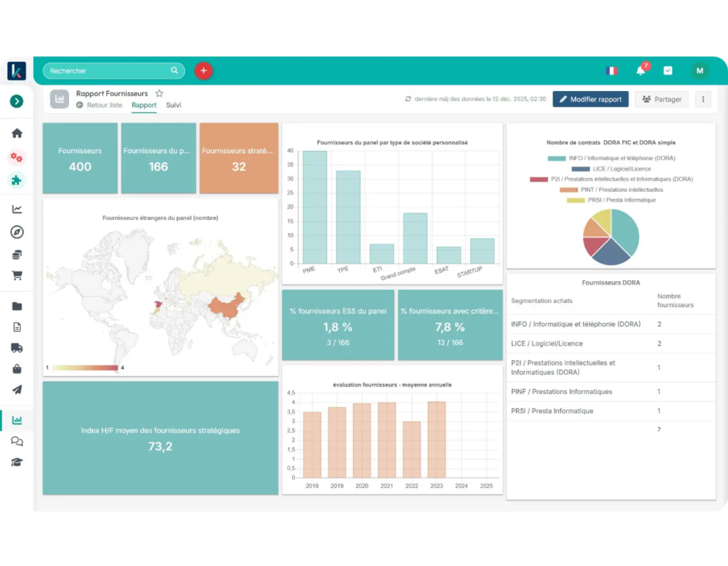The image size is (728, 566).
Task: Click the delivery truck sidebar icon
Action: [17, 348]
